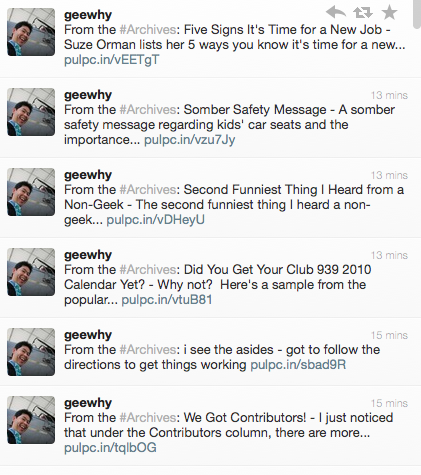Open pulpc.in/vzu7Jy link
421x475 pixels.
pos(189,140)
